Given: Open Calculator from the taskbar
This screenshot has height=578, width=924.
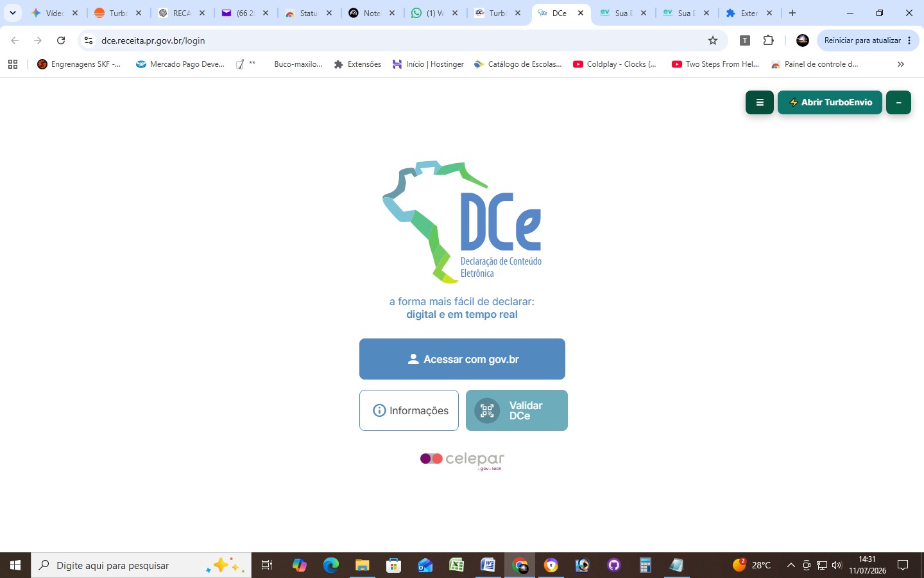Looking at the screenshot, I should 646,565.
